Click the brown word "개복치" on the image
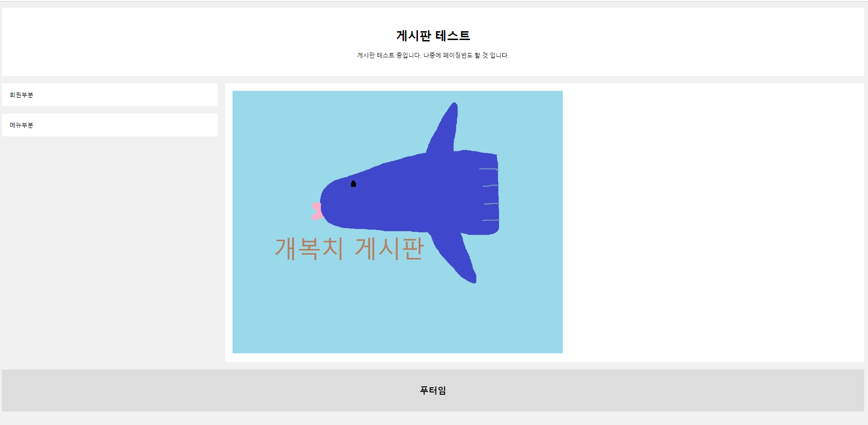The height and width of the screenshot is (425, 868). coord(309,249)
